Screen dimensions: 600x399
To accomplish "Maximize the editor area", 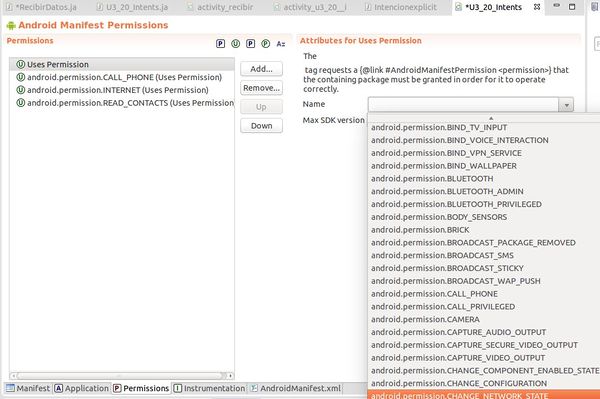I will click(x=572, y=7).
